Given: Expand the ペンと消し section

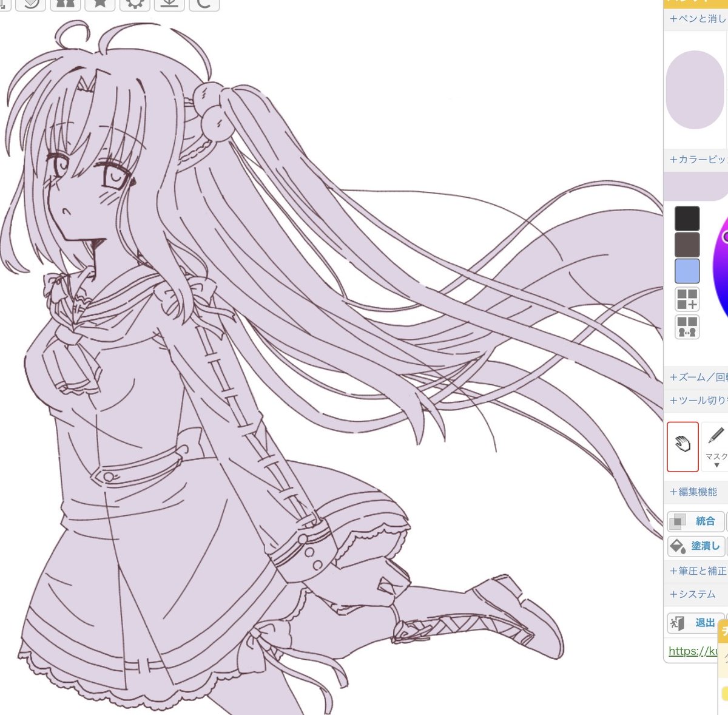Looking at the screenshot, I should click(696, 19).
